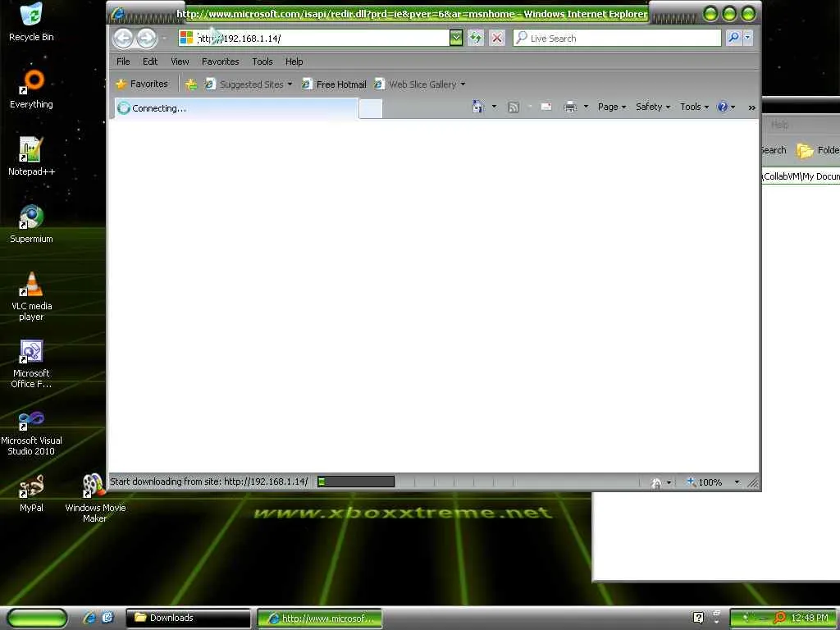Select the Microsoft Visual Studio 2010 icon

pos(31,431)
